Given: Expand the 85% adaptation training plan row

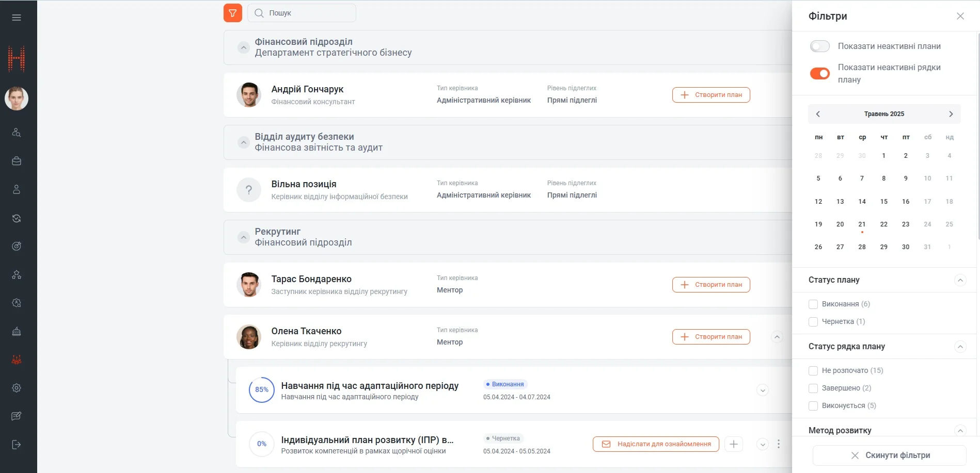Looking at the screenshot, I should [762, 390].
